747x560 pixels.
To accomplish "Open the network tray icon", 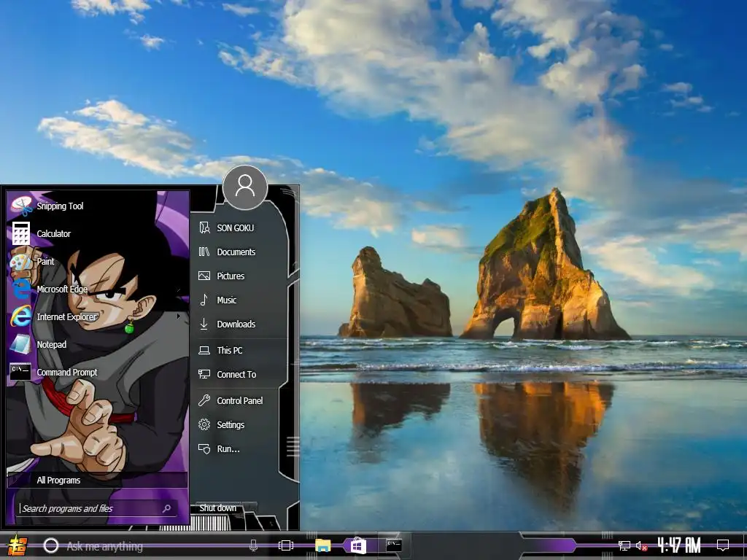I will [624, 545].
